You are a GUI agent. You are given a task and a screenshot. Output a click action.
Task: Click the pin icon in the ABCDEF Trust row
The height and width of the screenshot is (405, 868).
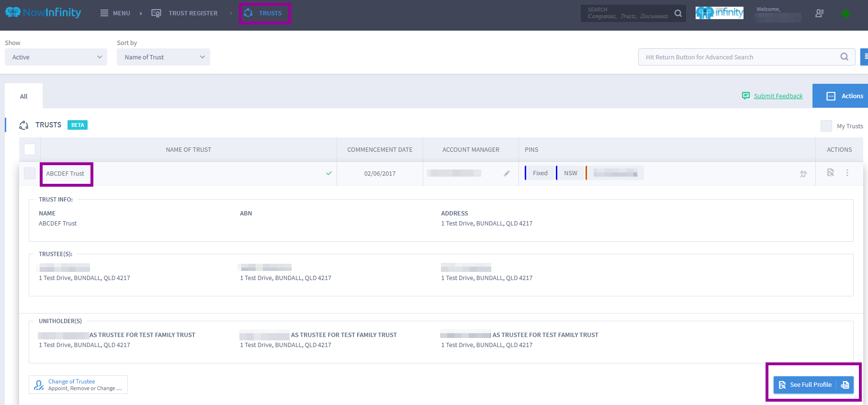tap(803, 174)
